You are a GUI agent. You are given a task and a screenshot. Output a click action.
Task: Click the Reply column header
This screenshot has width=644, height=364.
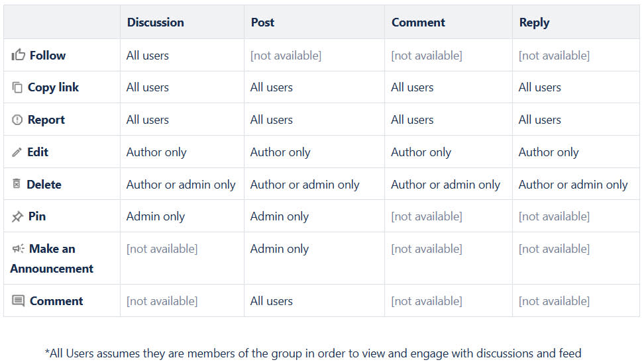click(x=534, y=23)
